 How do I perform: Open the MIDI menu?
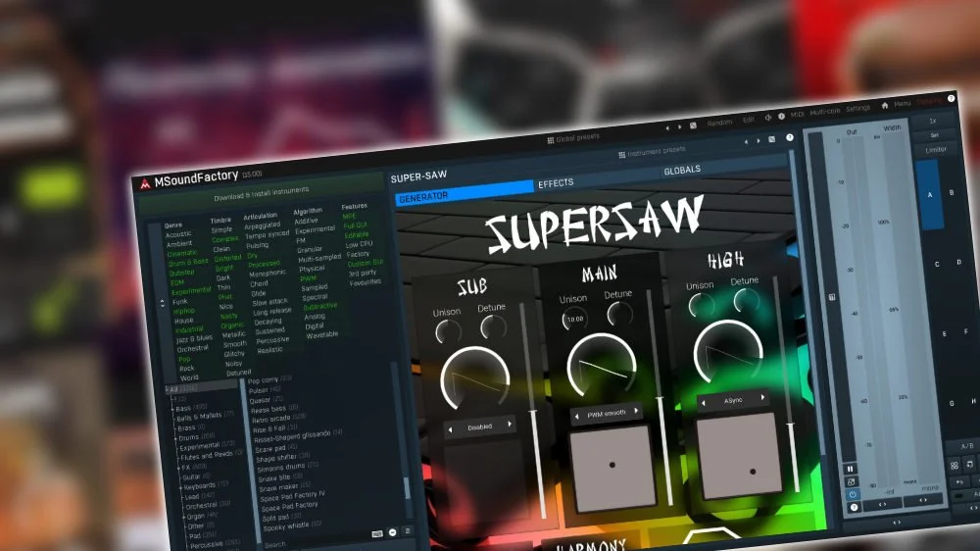pos(798,115)
